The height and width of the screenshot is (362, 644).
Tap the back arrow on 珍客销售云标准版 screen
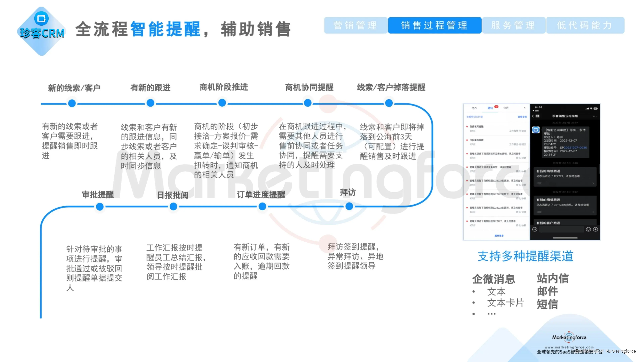tap(533, 116)
